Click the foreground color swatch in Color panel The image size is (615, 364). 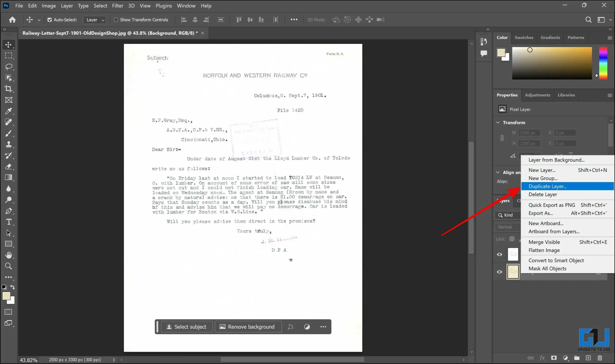tap(501, 53)
